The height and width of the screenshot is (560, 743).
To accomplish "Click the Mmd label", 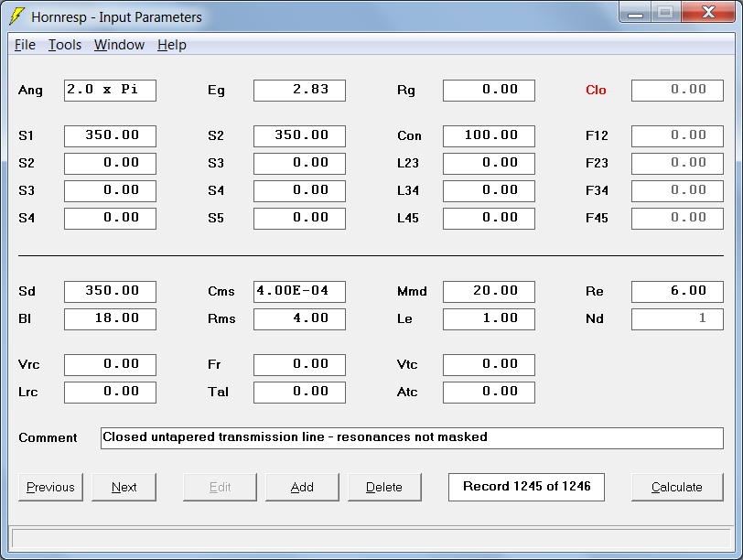I will [412, 291].
